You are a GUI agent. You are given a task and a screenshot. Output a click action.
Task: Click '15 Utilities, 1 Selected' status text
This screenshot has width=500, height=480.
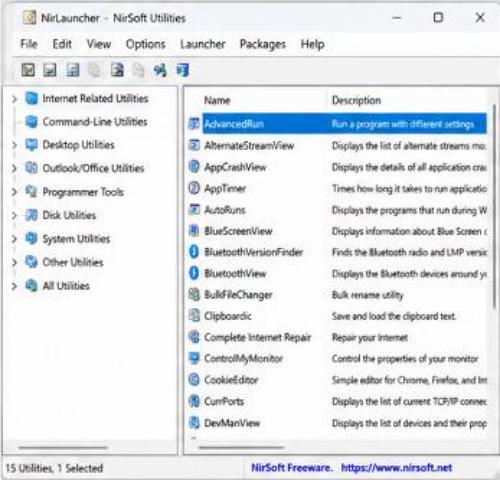54,468
